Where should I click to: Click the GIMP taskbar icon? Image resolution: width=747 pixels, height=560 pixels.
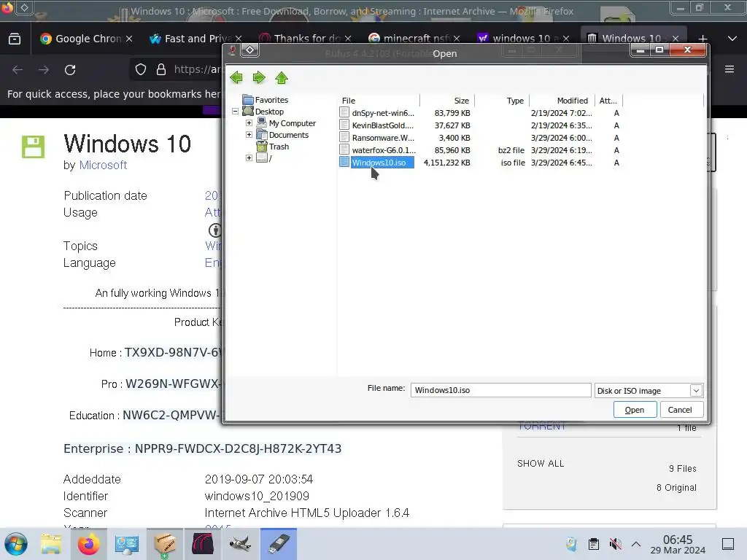(x=240, y=544)
